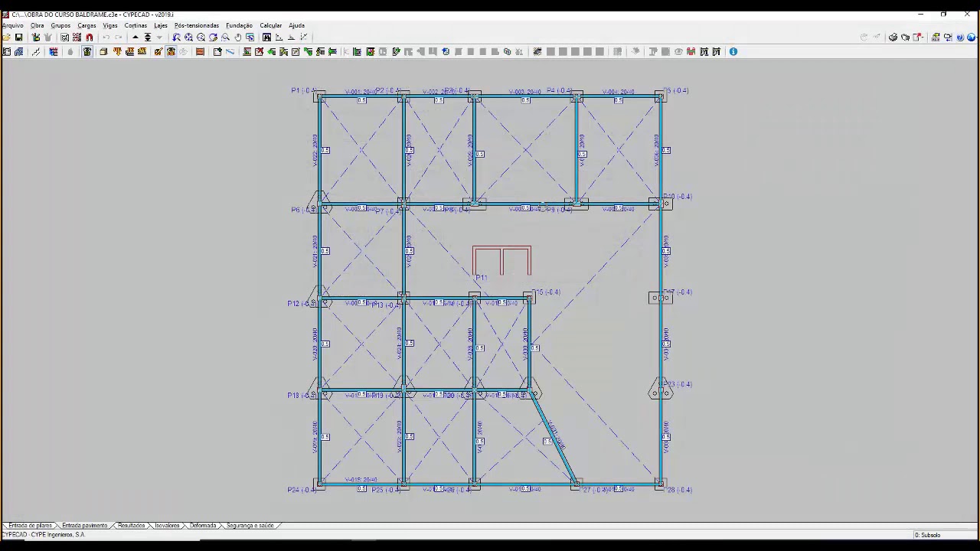This screenshot has width=980, height=551.
Task: Click the diagonal beam near the bottom of the plan
Action: tap(552, 439)
